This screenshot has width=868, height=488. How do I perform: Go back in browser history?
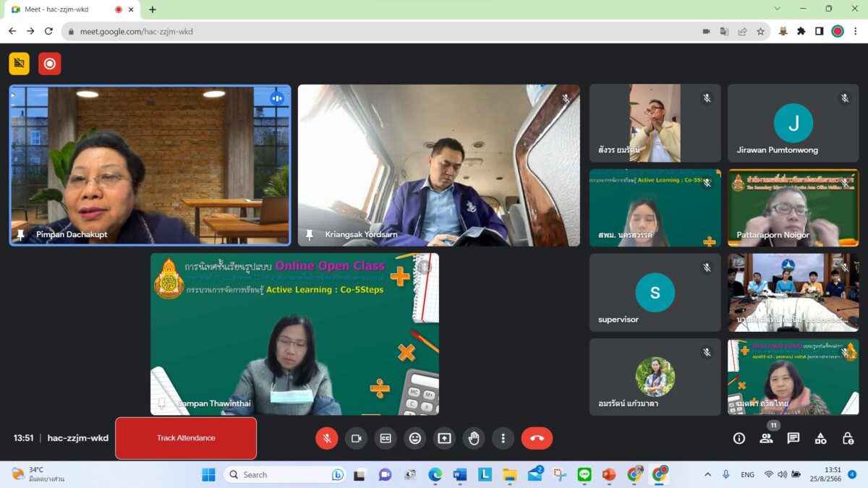pos(12,31)
